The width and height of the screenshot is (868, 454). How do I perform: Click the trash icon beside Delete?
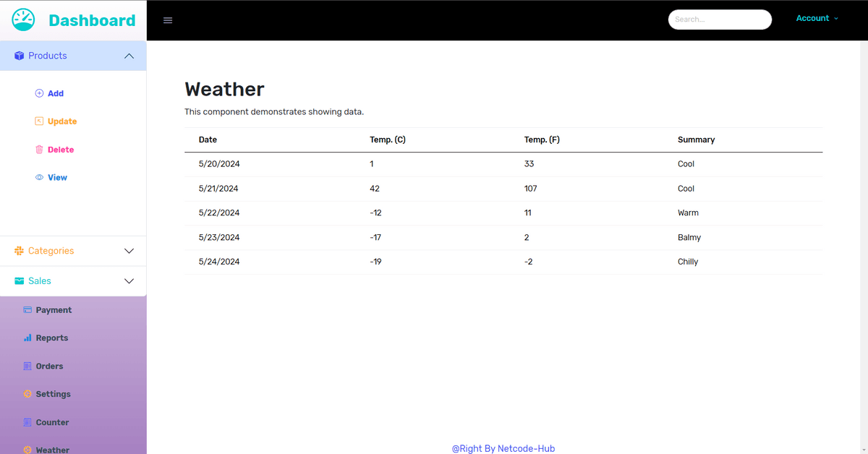39,150
